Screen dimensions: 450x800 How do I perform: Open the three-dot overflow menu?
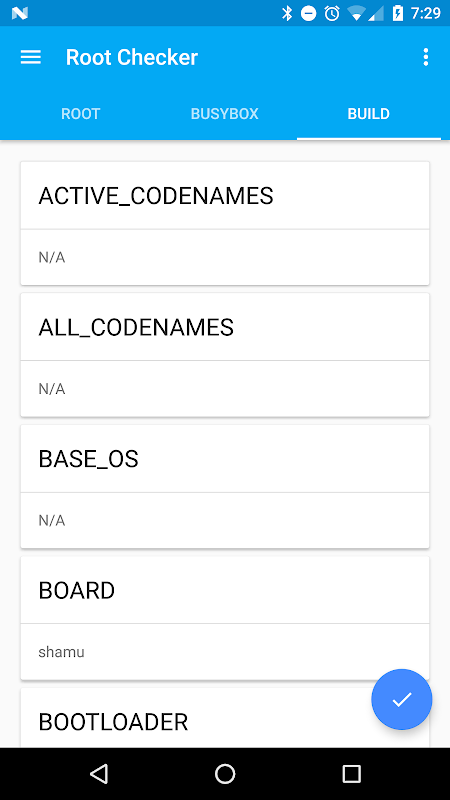(426, 57)
